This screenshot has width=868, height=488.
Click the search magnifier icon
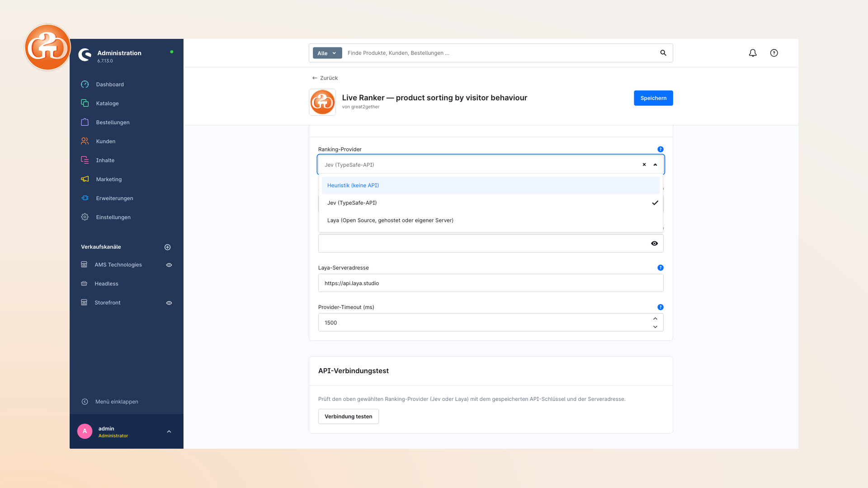(x=663, y=53)
